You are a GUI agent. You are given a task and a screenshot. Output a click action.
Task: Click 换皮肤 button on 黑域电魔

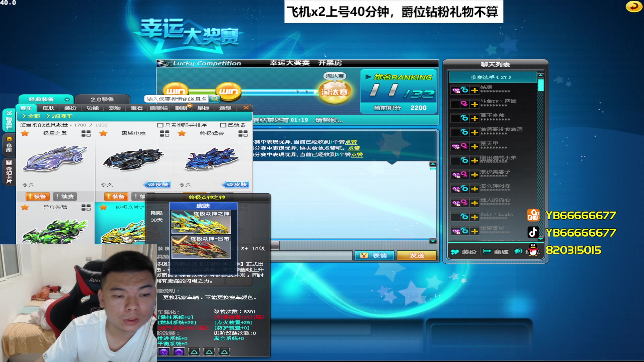click(157, 185)
